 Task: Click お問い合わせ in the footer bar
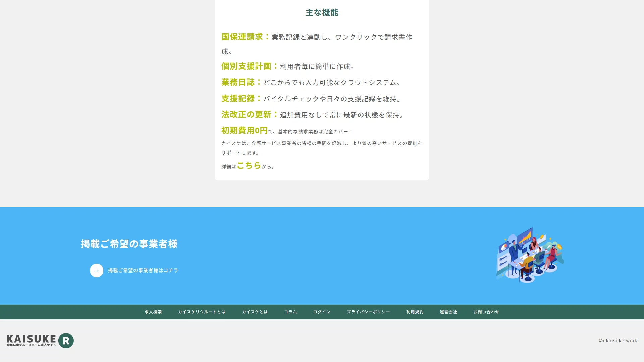tap(486, 312)
